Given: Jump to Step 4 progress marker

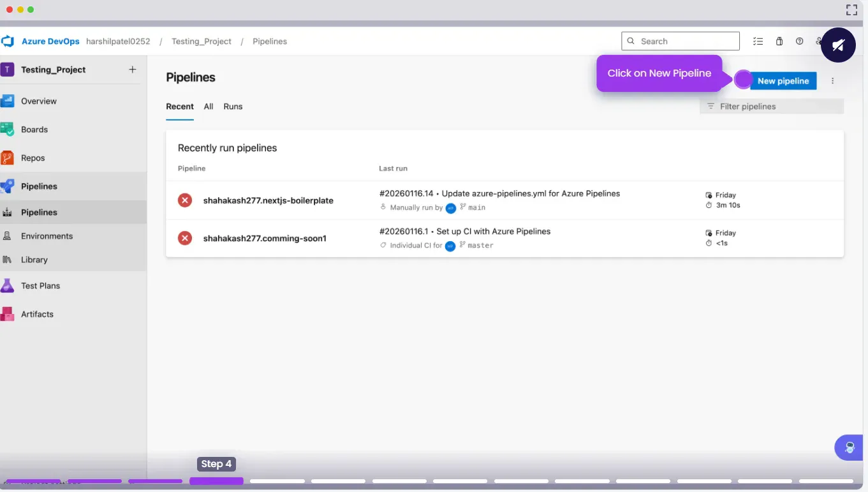Looking at the screenshot, I should pyautogui.click(x=216, y=481).
